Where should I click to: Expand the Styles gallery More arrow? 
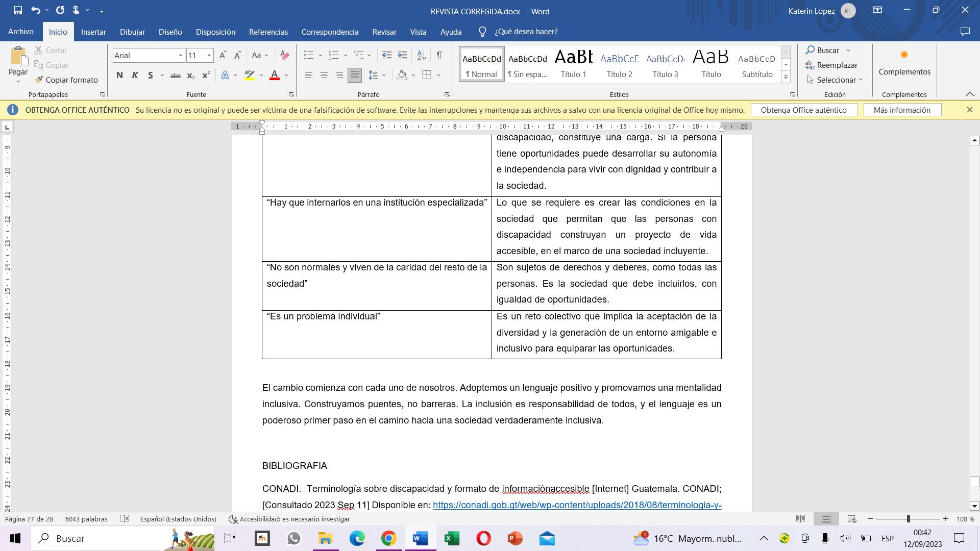786,78
